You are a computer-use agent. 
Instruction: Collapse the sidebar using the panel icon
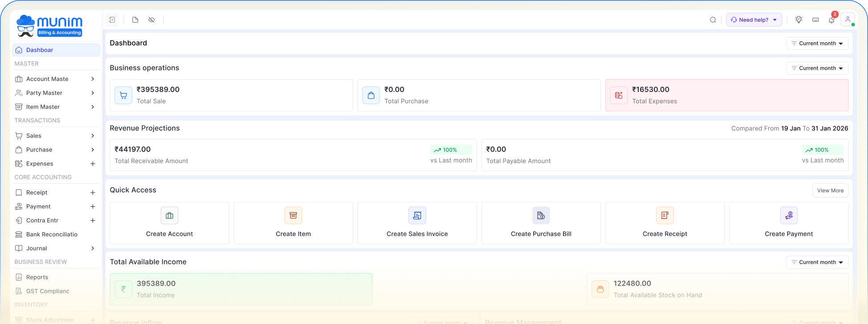(112, 20)
